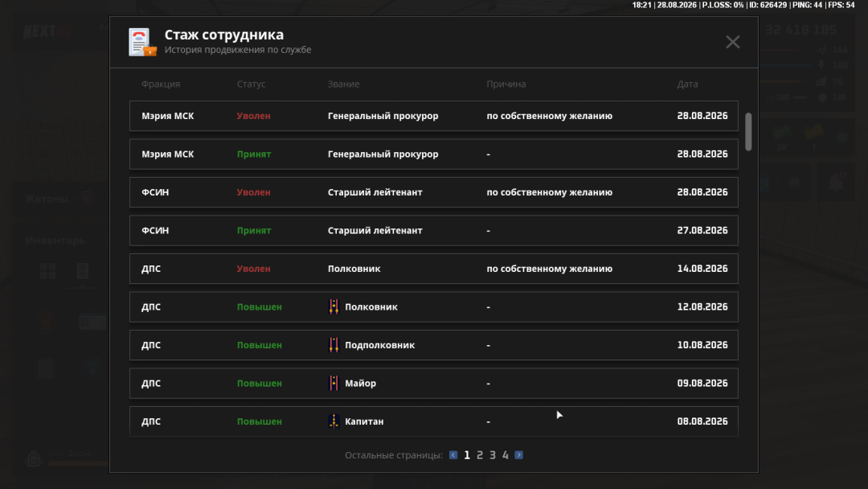Image resolution: width=868 pixels, height=489 pixels.
Task: Click Остальные страницы label
Action: [394, 455]
